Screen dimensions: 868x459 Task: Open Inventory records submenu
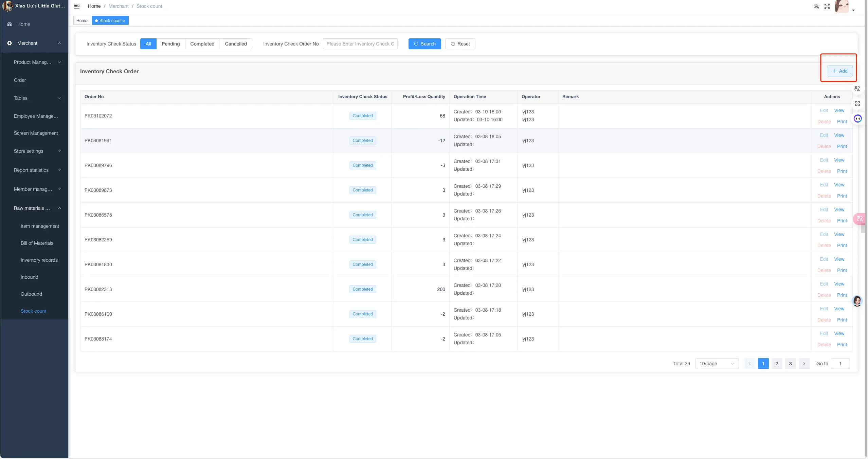(34, 260)
